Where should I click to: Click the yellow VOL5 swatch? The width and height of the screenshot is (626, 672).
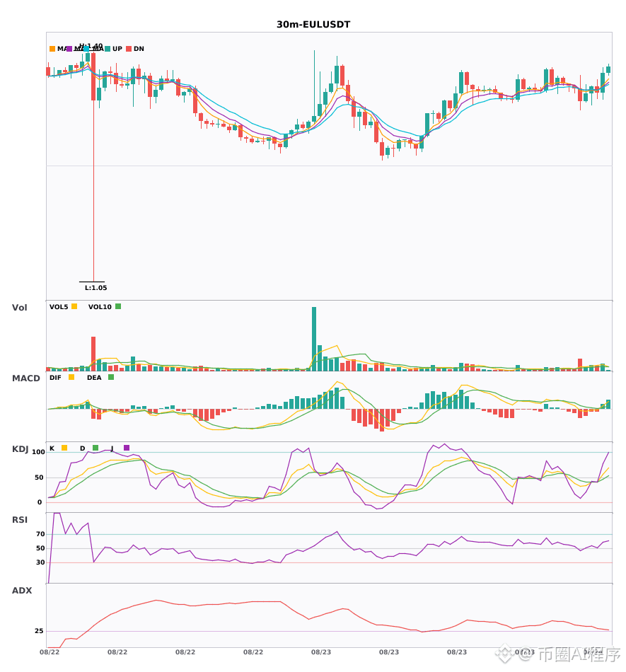74,306
